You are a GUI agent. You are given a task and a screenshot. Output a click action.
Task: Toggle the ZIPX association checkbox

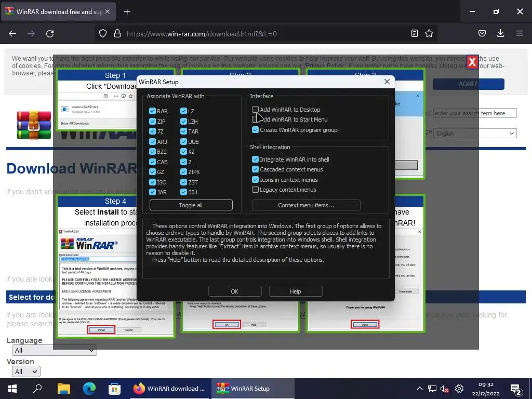(x=183, y=172)
